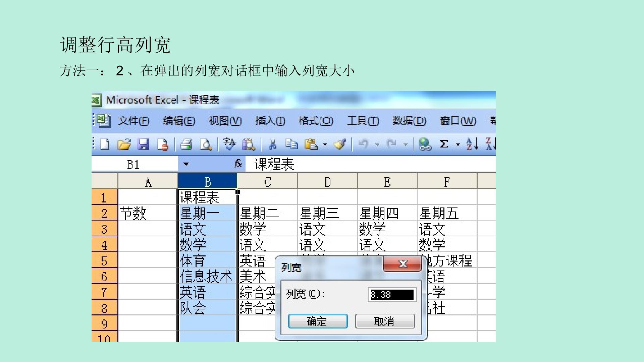Expand the Paste options dropdown arrow
The width and height of the screenshot is (644, 362).
click(x=325, y=145)
